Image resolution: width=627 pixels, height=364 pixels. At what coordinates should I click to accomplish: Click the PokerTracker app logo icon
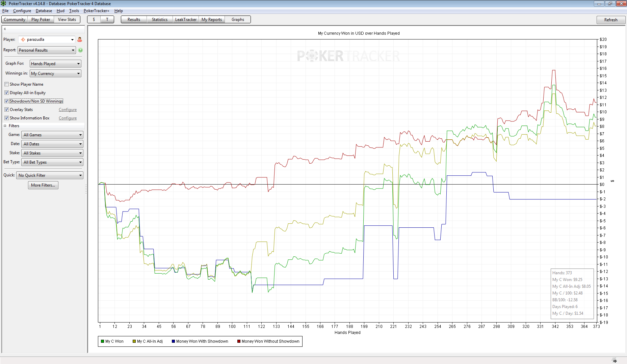coord(4,3)
